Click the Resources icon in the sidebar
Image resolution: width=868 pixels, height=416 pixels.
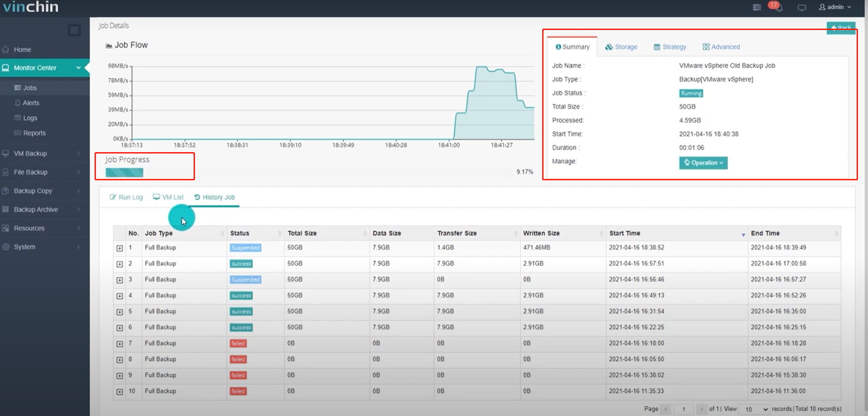point(5,228)
